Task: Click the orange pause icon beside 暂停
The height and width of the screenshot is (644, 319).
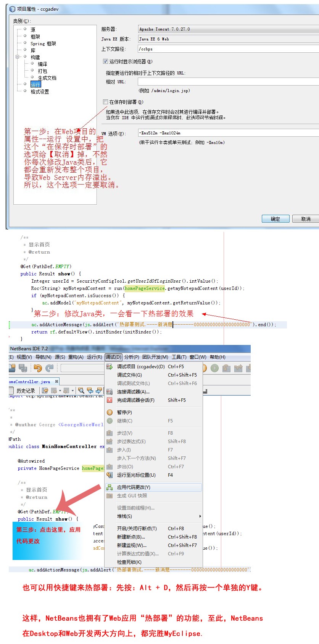Action: [110, 413]
